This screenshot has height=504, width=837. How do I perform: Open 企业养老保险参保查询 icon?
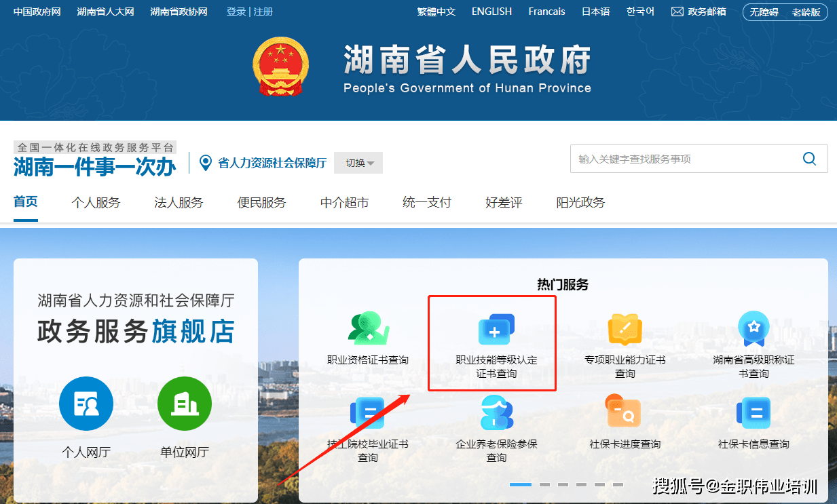point(496,413)
